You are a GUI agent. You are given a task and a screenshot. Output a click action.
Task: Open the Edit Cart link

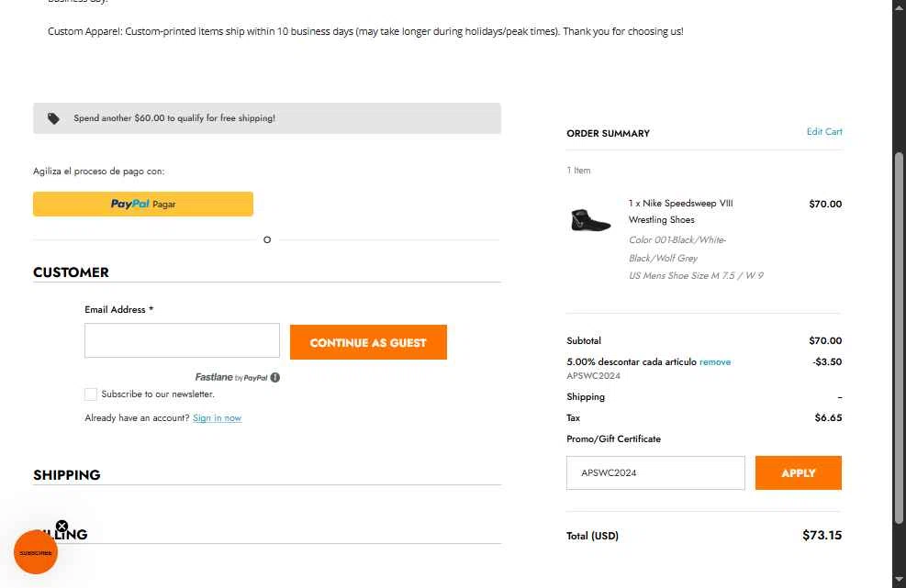click(824, 132)
